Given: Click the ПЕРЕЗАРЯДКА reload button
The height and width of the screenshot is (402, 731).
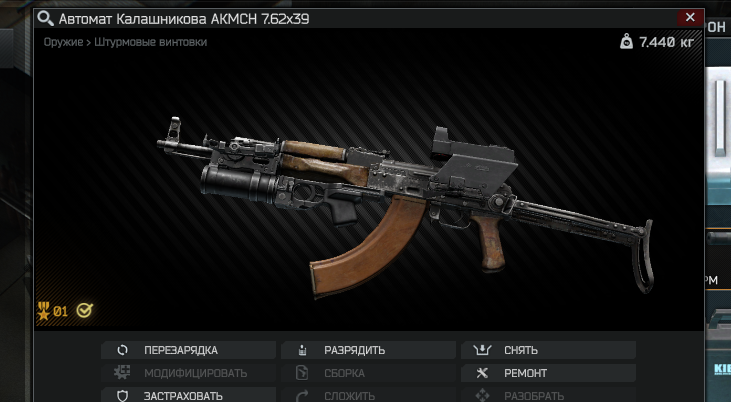Looking at the screenshot, I should pos(188,350).
